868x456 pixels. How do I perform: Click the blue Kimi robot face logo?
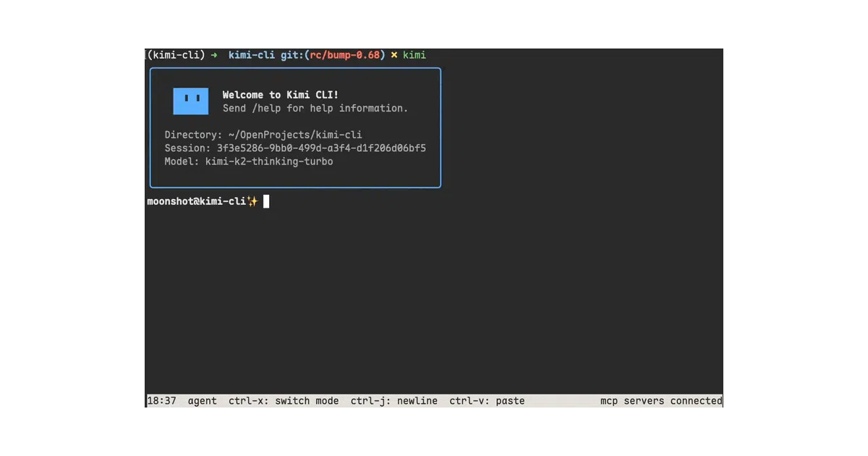(x=191, y=101)
